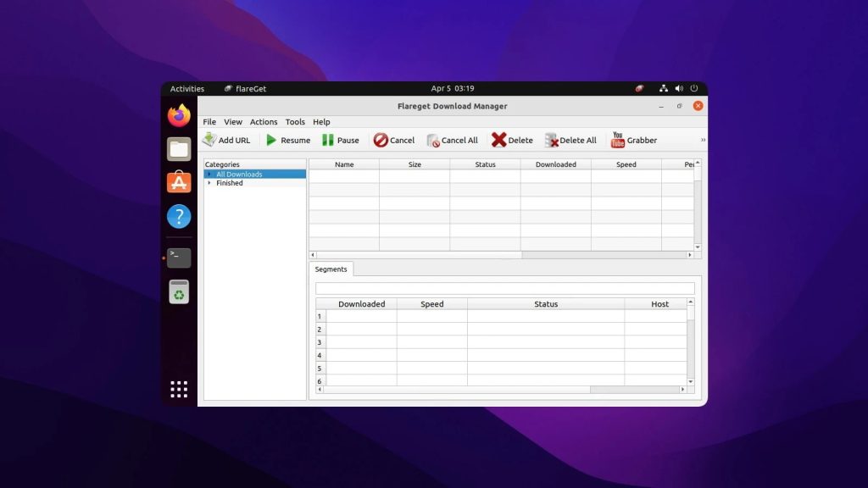
Task: Click the Activities button in top bar
Action: coord(187,88)
